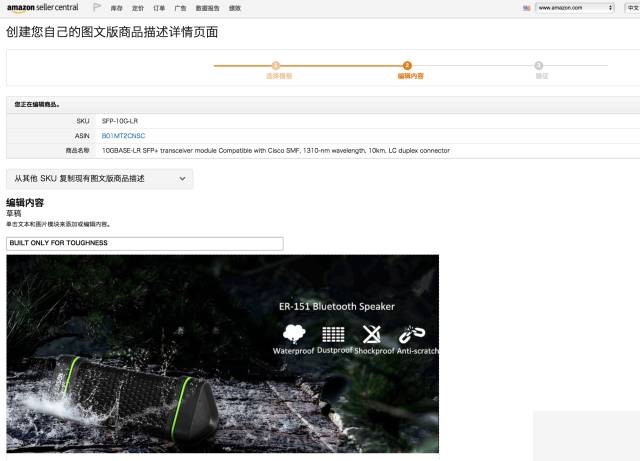Open the 定价 (Pricing) menu
The image size is (640, 461).
[x=138, y=8]
